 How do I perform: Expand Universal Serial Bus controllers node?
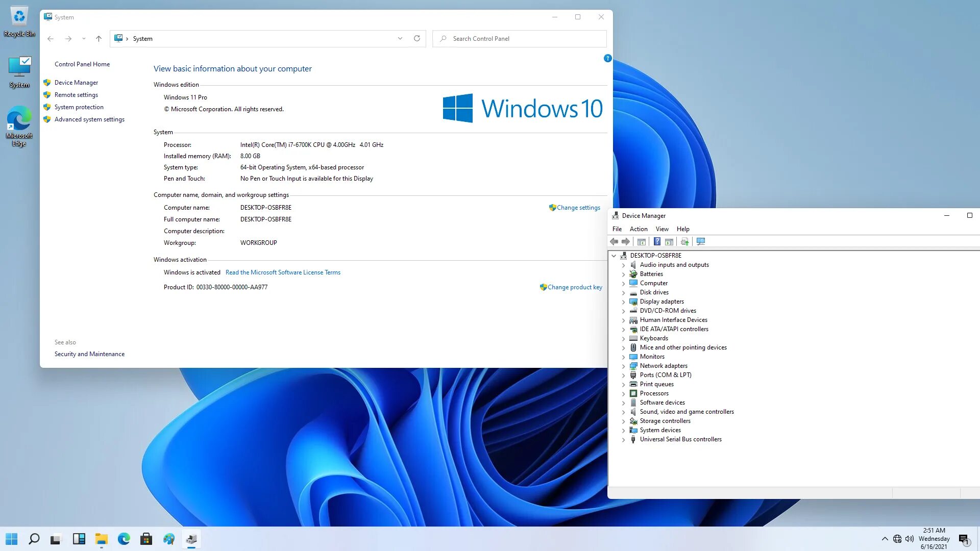click(623, 439)
